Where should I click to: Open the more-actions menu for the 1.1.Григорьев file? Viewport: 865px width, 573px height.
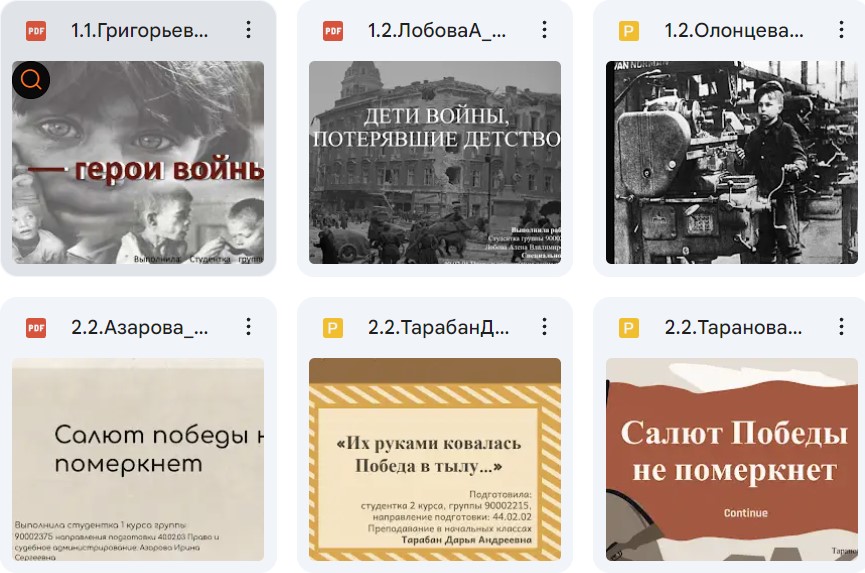pos(249,30)
